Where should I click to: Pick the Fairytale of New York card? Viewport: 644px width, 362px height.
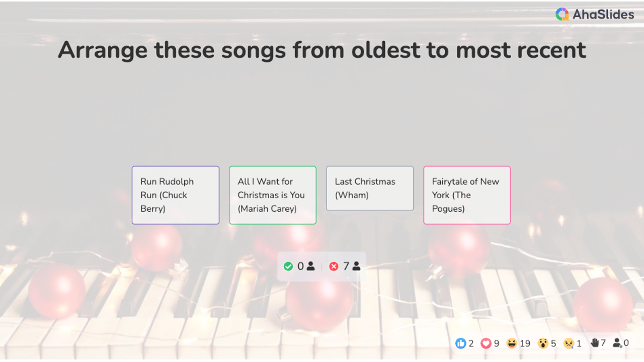(x=467, y=195)
